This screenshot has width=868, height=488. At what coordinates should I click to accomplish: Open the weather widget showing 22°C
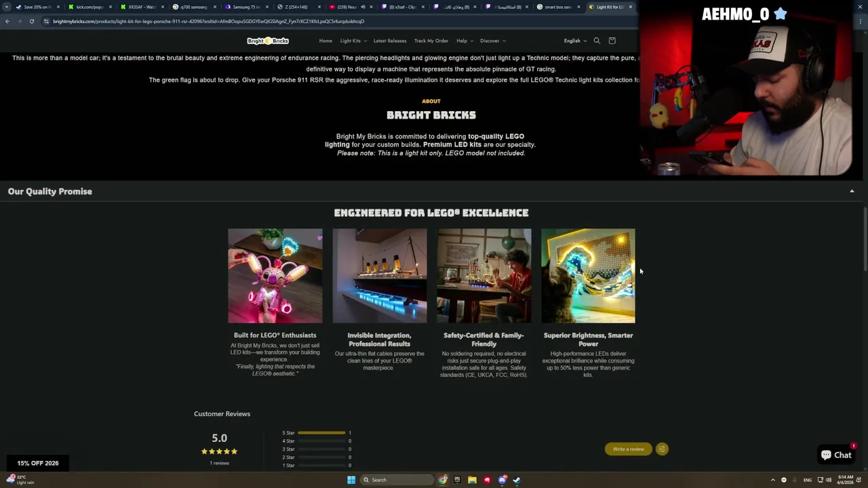click(x=20, y=480)
